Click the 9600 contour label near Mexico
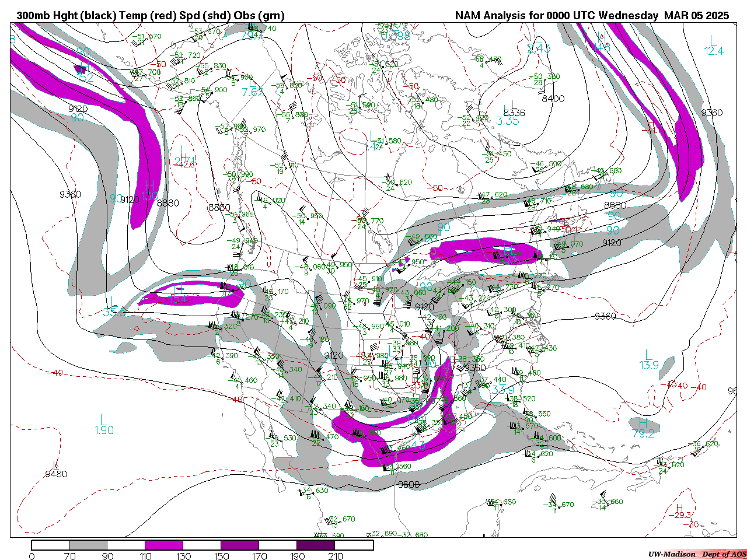Image resolution: width=747 pixels, height=560 pixels. click(408, 485)
